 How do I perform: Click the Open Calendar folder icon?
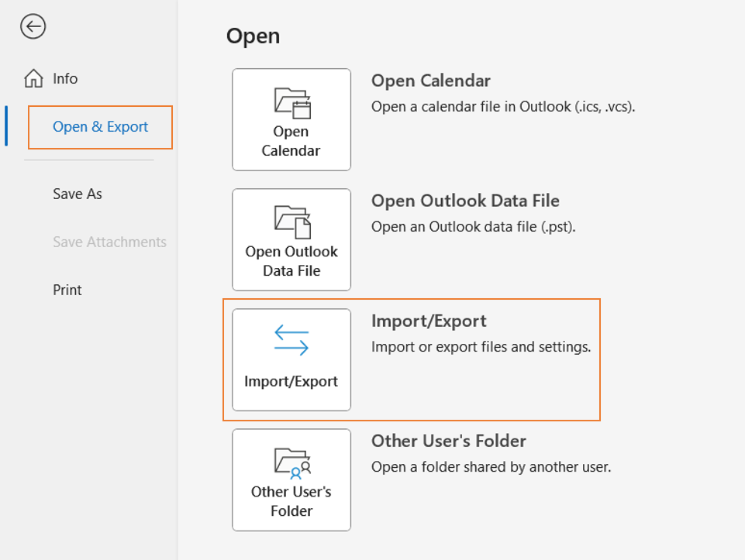point(292,103)
